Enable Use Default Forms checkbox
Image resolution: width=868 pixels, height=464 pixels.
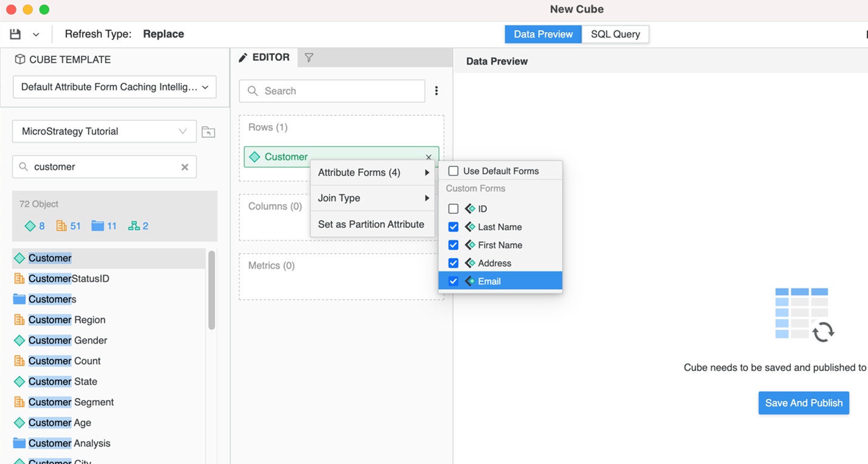coord(453,171)
